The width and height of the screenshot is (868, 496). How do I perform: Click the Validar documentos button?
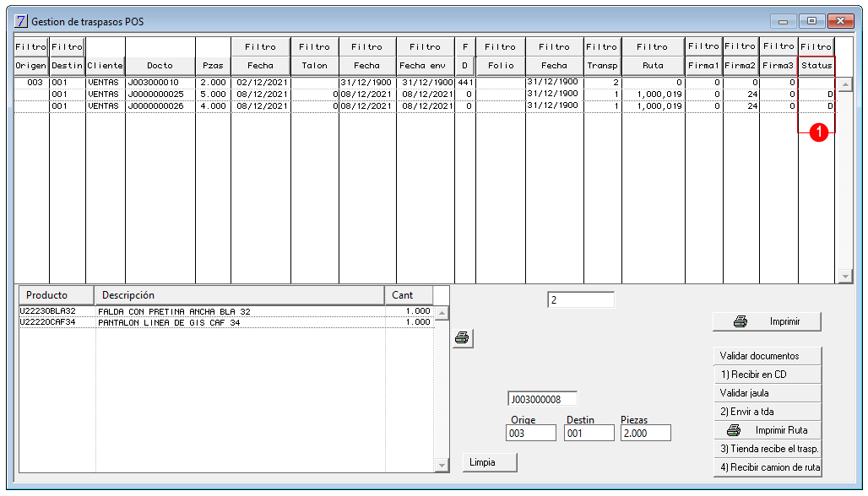pyautogui.click(x=768, y=356)
